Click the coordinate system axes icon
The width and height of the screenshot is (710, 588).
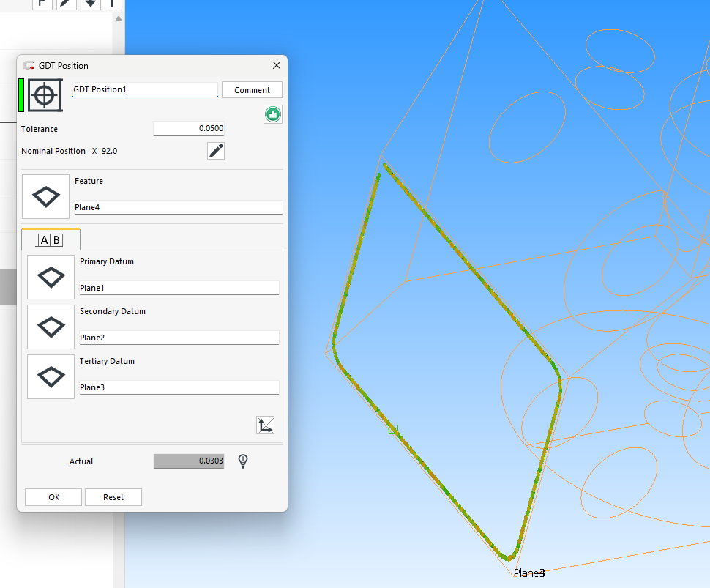pos(266,425)
